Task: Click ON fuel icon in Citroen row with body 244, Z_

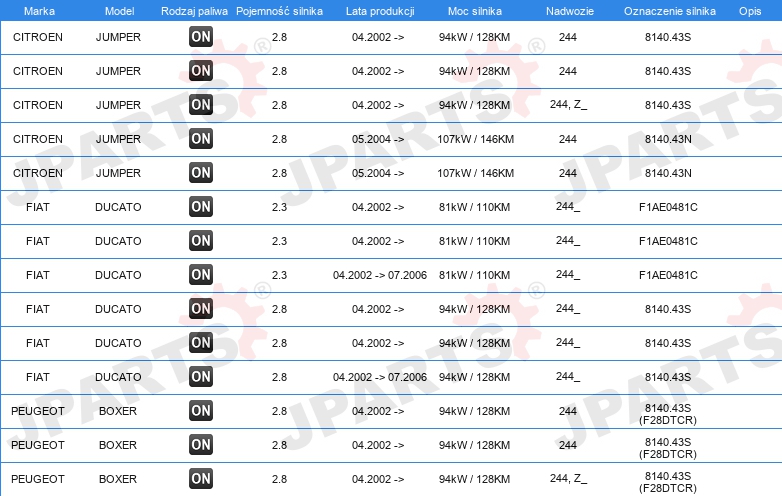Action: click(201, 105)
